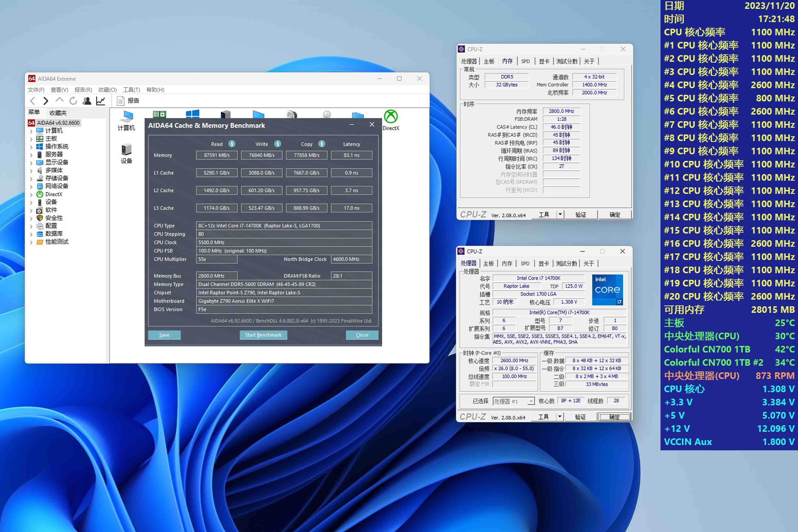Click the 内存频率 2800.0 MHz value
The image size is (798, 532).
(562, 111)
